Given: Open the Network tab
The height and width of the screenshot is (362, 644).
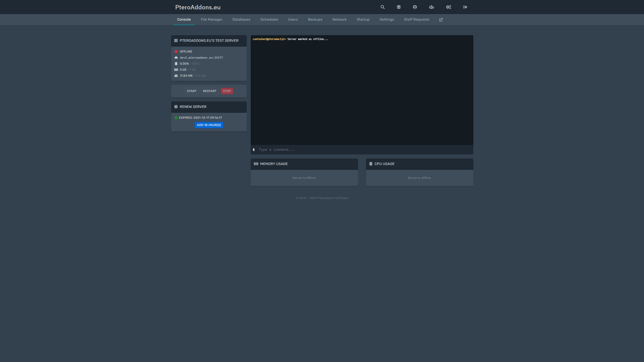Looking at the screenshot, I should click(339, 20).
